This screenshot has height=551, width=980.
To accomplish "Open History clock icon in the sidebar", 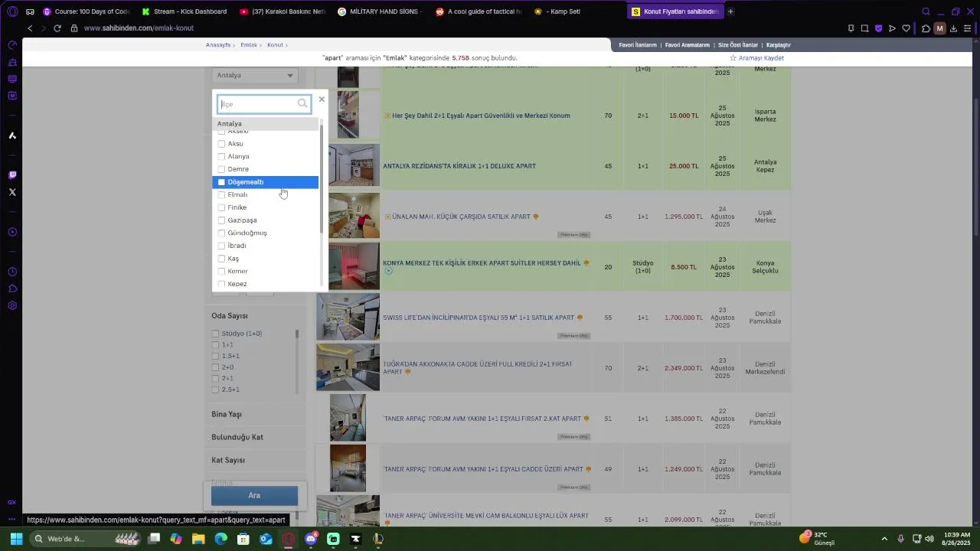I will point(12,272).
